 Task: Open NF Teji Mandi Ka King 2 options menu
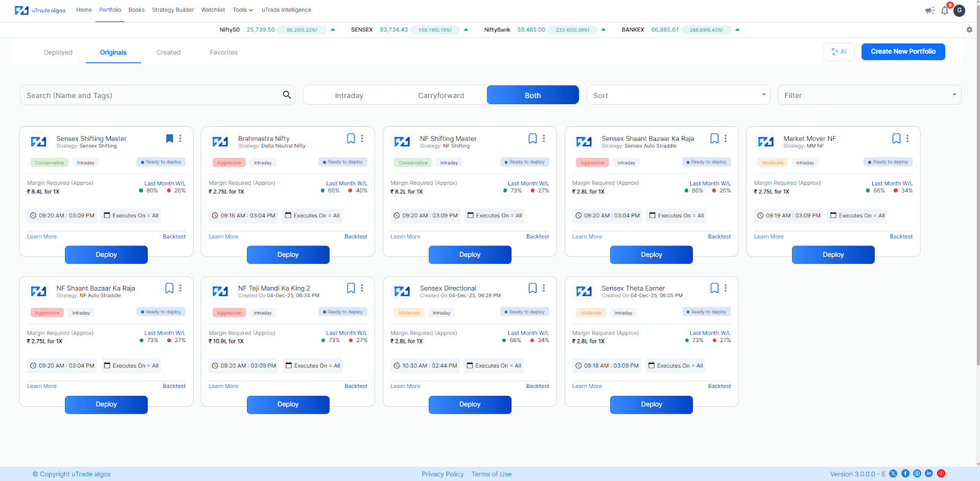point(362,288)
